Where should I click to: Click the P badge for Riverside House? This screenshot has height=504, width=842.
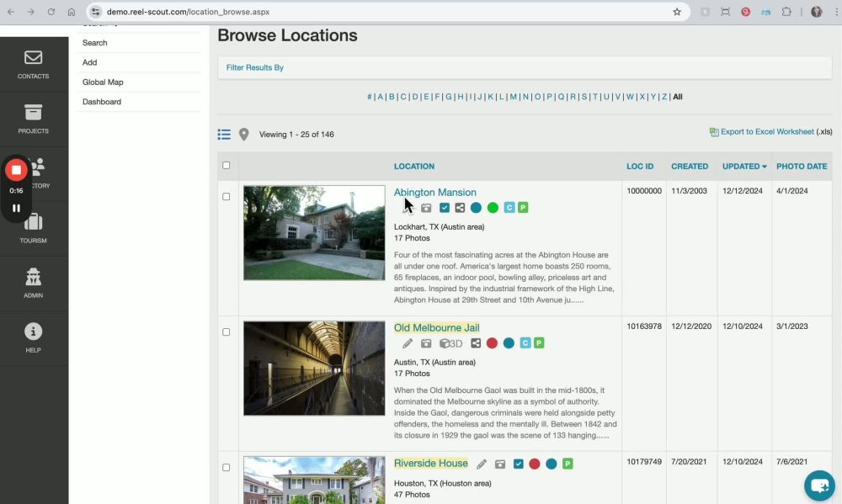568,464
